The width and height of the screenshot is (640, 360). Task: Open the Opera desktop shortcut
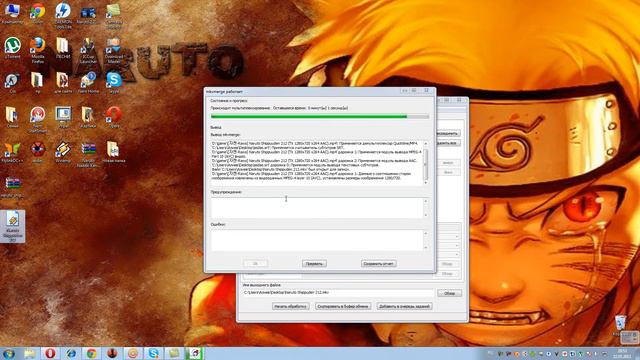[113, 117]
